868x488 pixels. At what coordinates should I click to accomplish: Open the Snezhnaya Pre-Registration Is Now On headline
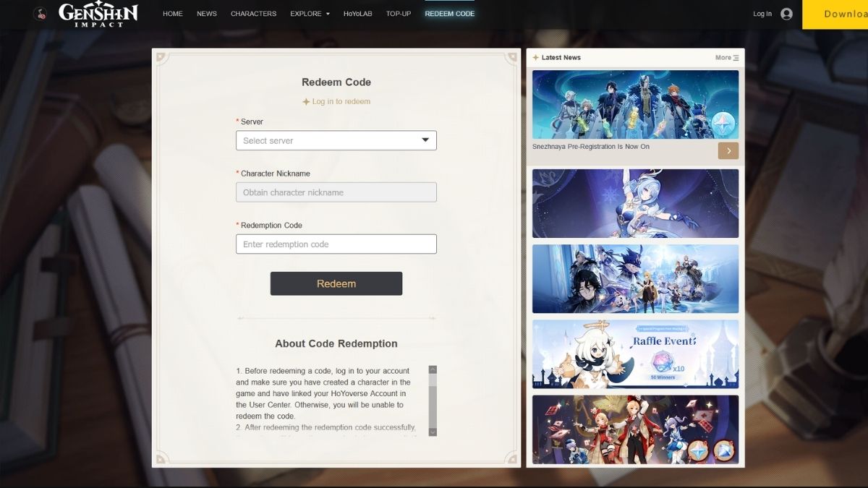click(591, 147)
